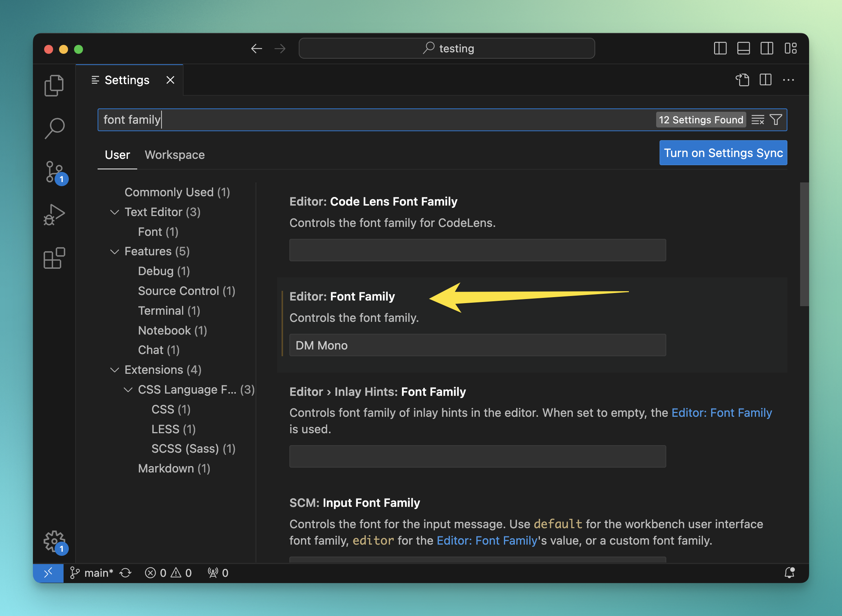Open the Search view in activity bar
The height and width of the screenshot is (616, 842).
pos(54,128)
